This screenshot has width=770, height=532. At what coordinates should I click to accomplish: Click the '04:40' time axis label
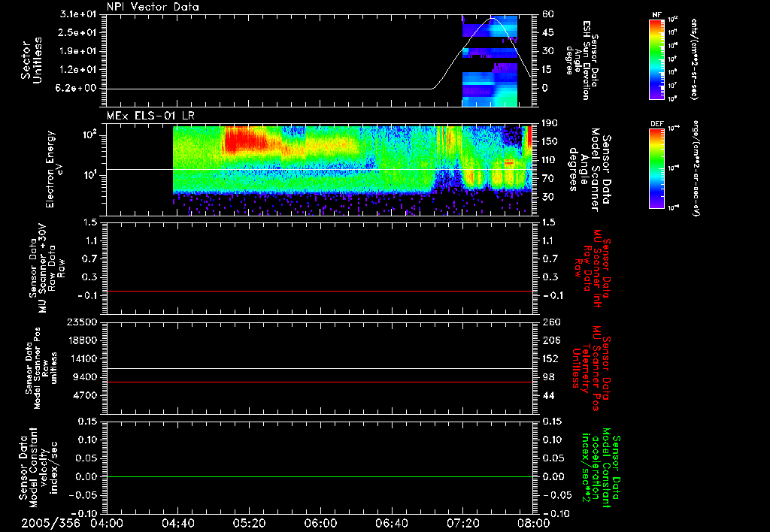[177, 523]
